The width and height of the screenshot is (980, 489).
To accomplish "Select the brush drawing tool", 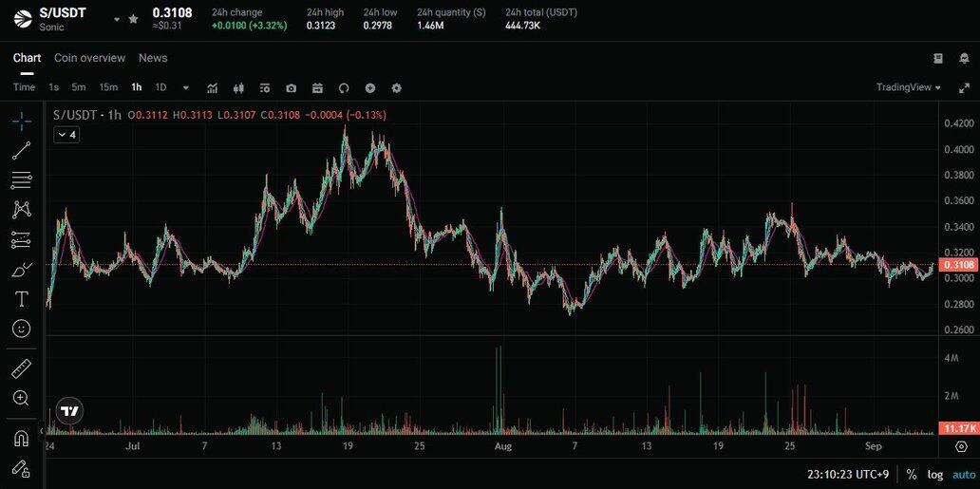I will pyautogui.click(x=21, y=270).
